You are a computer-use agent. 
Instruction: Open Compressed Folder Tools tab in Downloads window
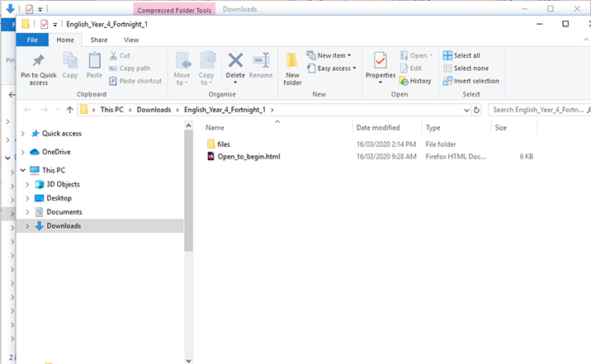click(x=174, y=10)
